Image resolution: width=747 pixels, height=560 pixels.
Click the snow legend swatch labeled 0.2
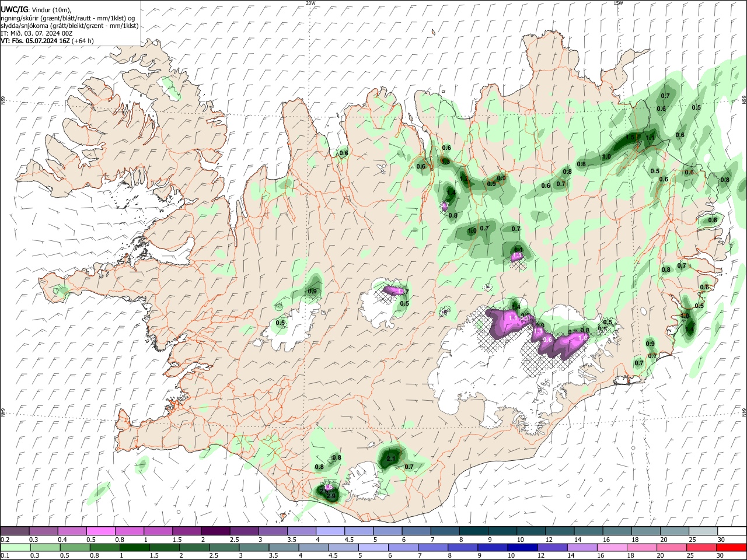pyautogui.click(x=15, y=531)
